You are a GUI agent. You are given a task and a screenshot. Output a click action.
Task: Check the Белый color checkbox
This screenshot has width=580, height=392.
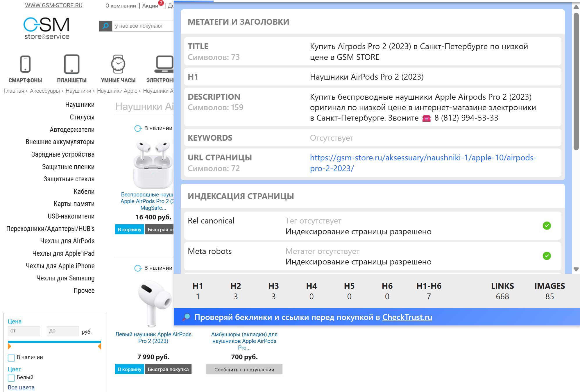(11, 378)
